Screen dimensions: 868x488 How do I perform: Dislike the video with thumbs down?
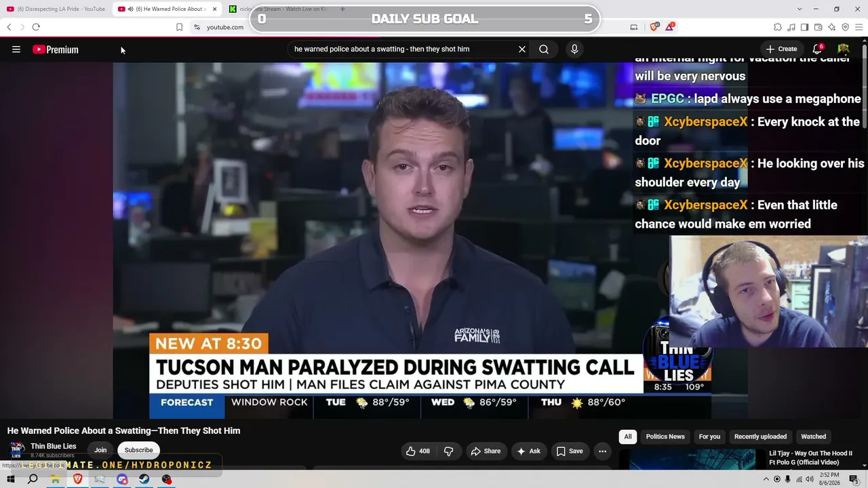pos(448,451)
